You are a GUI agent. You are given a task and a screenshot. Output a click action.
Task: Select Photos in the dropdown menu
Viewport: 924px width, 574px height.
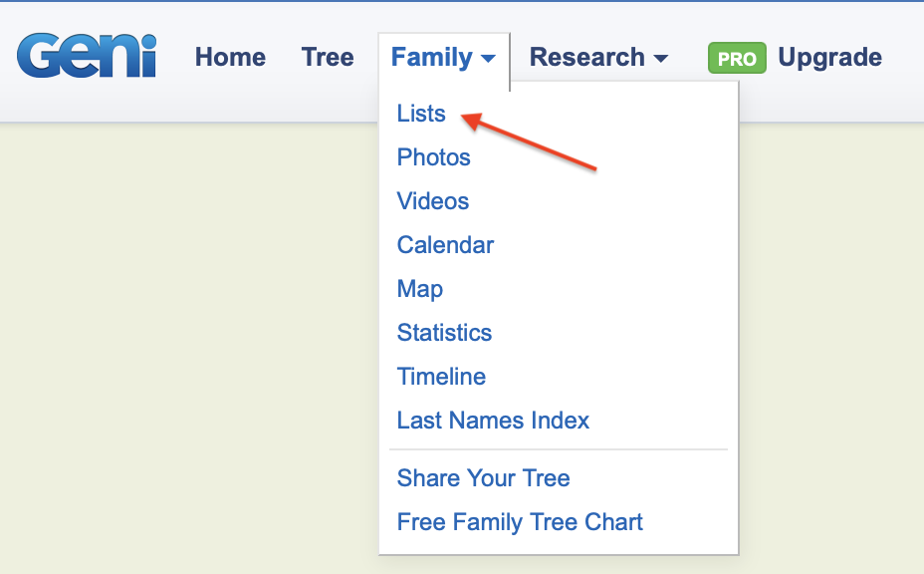433,157
